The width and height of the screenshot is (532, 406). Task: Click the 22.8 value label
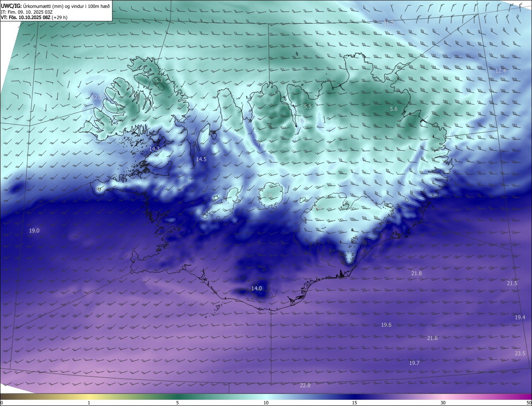305,385
